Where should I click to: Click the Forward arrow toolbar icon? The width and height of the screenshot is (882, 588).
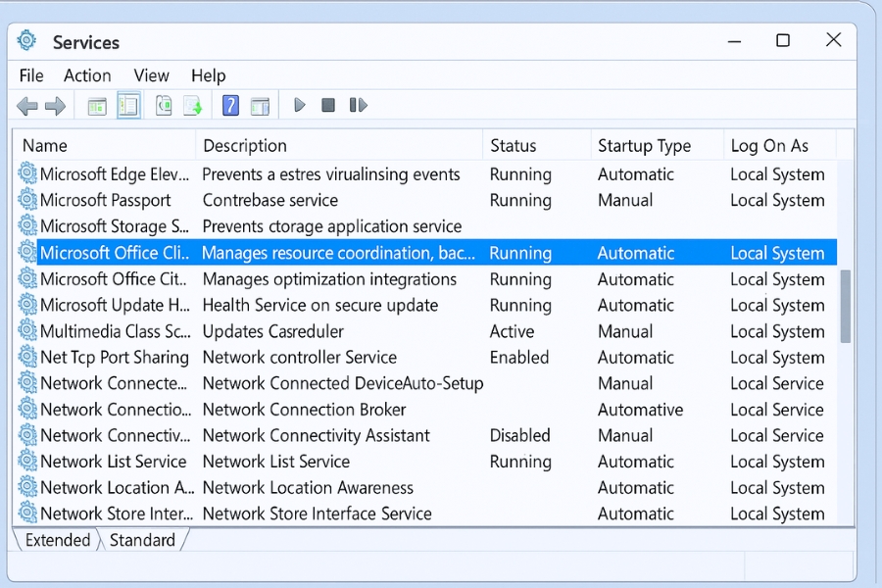pos(56,106)
